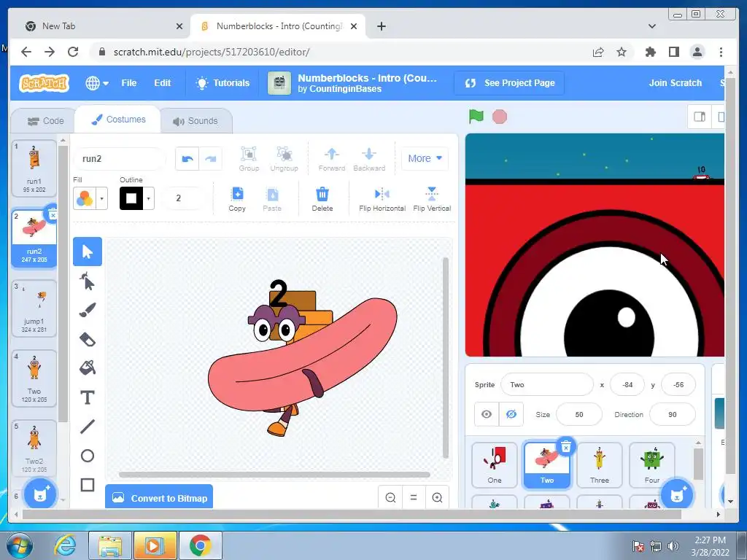The image size is (747, 560).
Task: Click the Scratch logo
Action: point(44,83)
